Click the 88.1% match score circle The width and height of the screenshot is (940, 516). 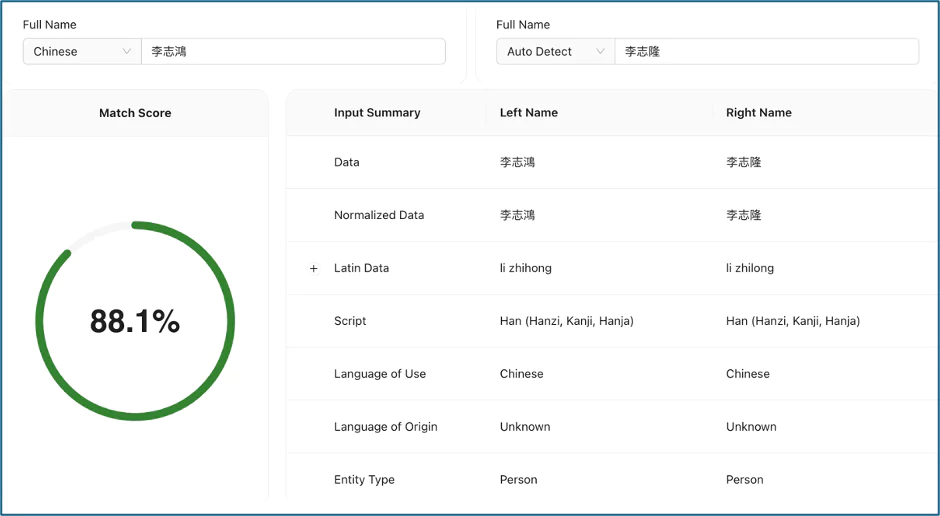coord(135,321)
